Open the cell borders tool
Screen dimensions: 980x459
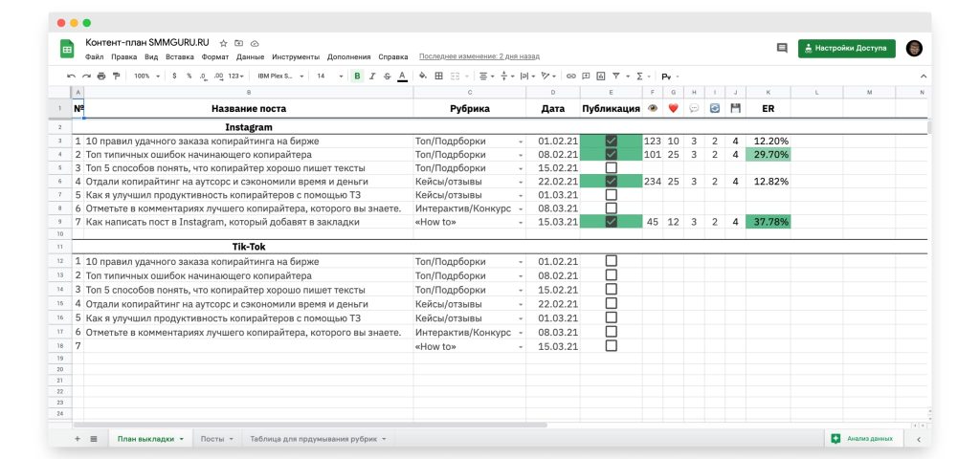439,76
